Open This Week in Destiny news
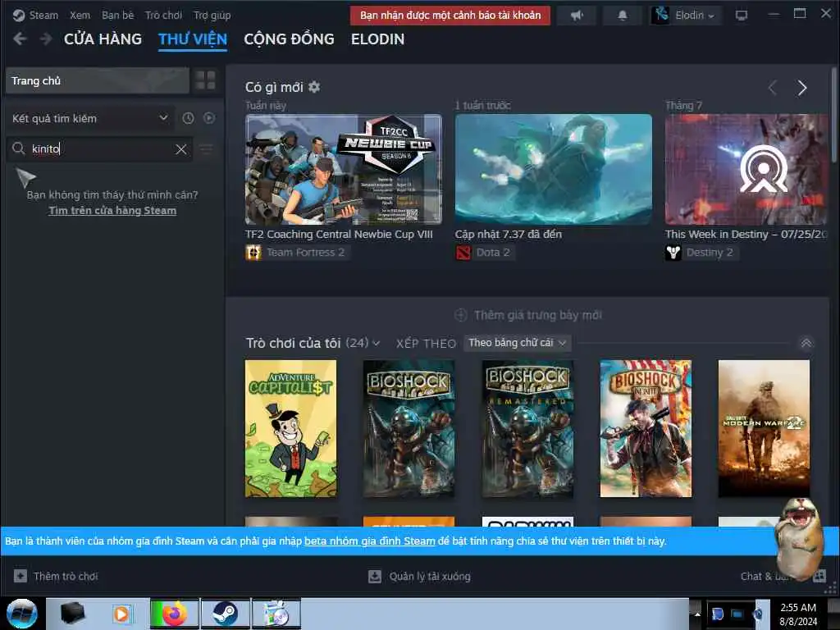 coord(746,169)
